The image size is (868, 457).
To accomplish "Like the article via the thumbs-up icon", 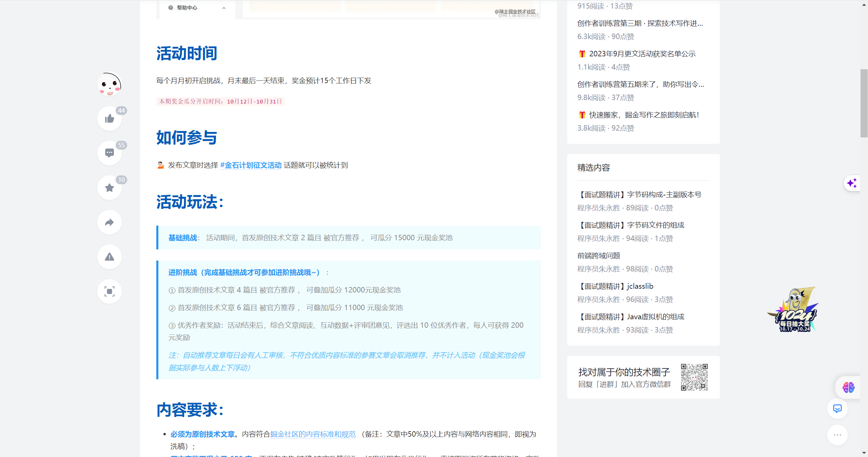I will 109,118.
